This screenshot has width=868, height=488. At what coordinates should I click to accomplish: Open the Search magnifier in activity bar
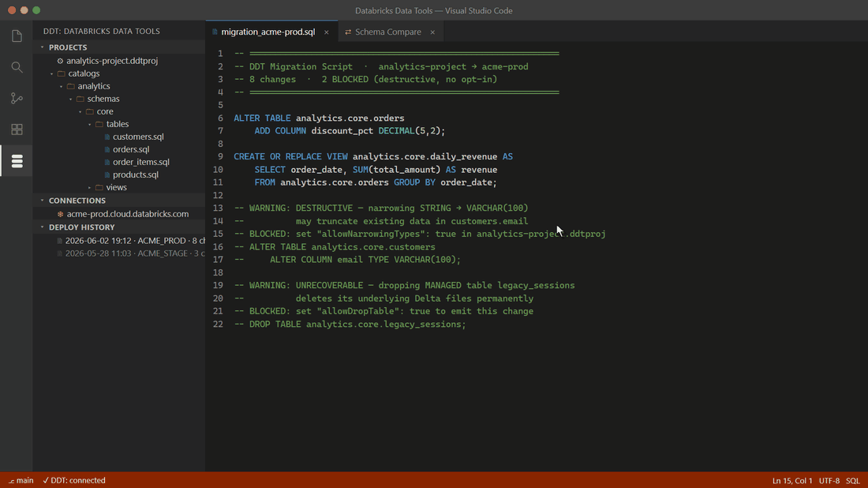[x=17, y=67]
